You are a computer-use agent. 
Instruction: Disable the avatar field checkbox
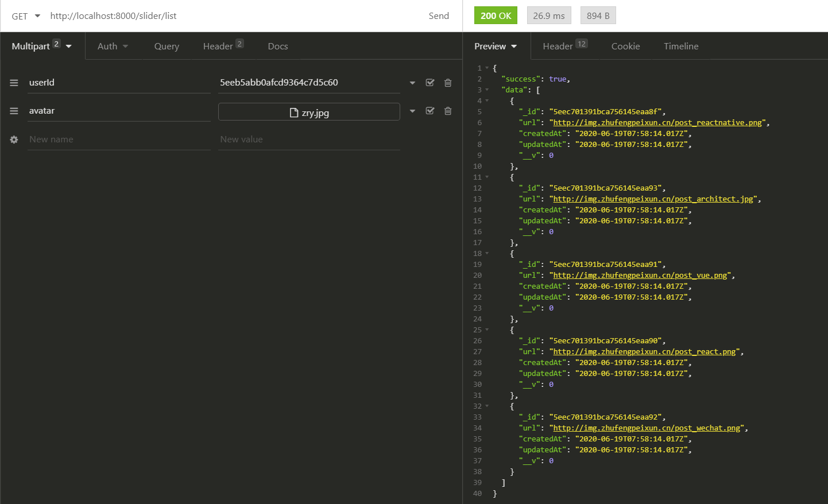coord(430,111)
